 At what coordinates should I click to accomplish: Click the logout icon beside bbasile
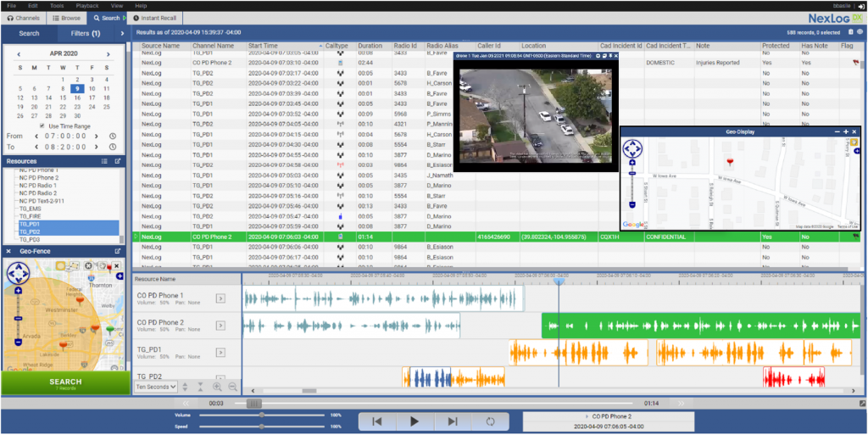pos(861,6)
